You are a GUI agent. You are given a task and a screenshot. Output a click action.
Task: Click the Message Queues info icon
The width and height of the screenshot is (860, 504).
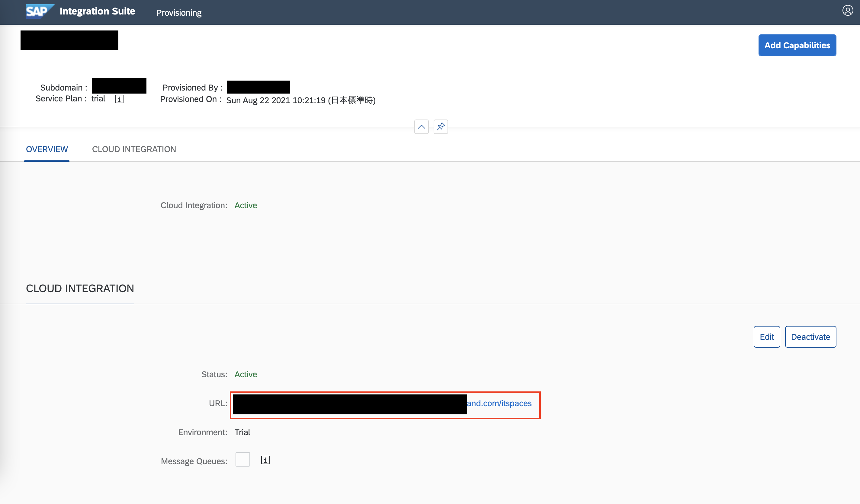(265, 460)
